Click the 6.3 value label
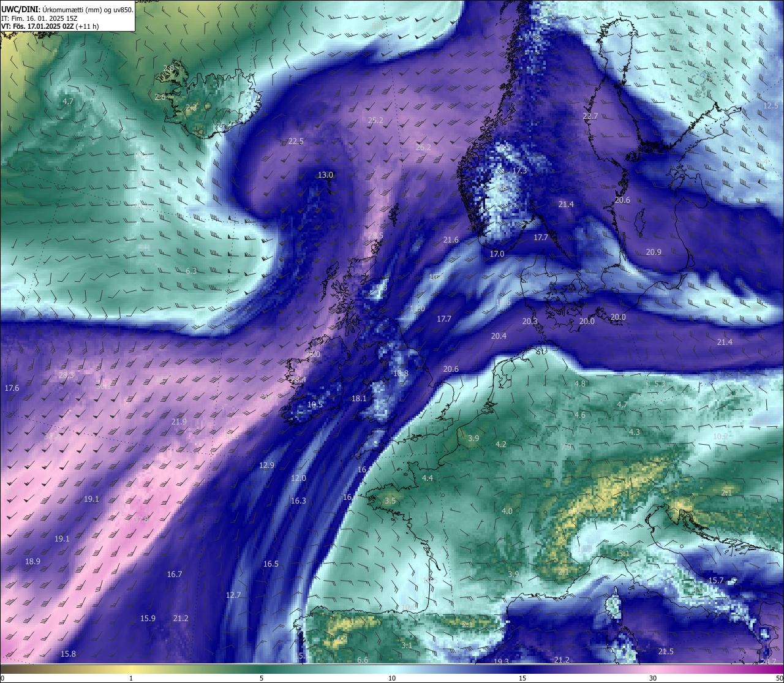The width and height of the screenshot is (784, 683). (191, 271)
